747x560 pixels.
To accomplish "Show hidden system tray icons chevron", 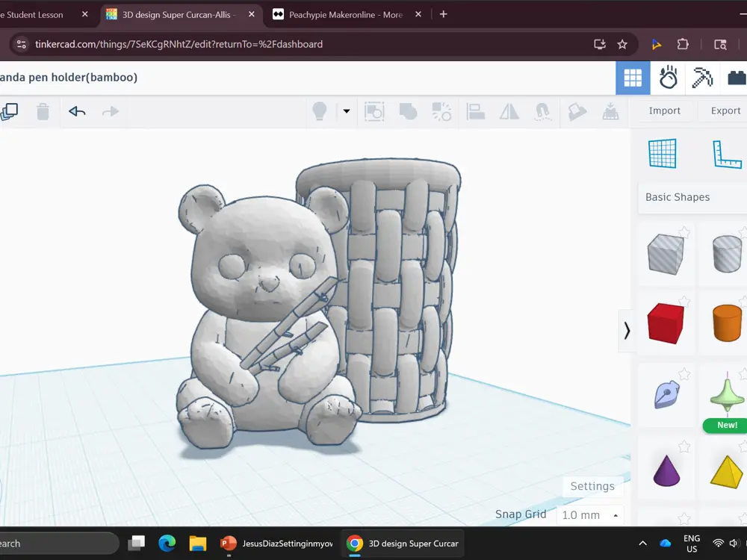I will click(642, 544).
